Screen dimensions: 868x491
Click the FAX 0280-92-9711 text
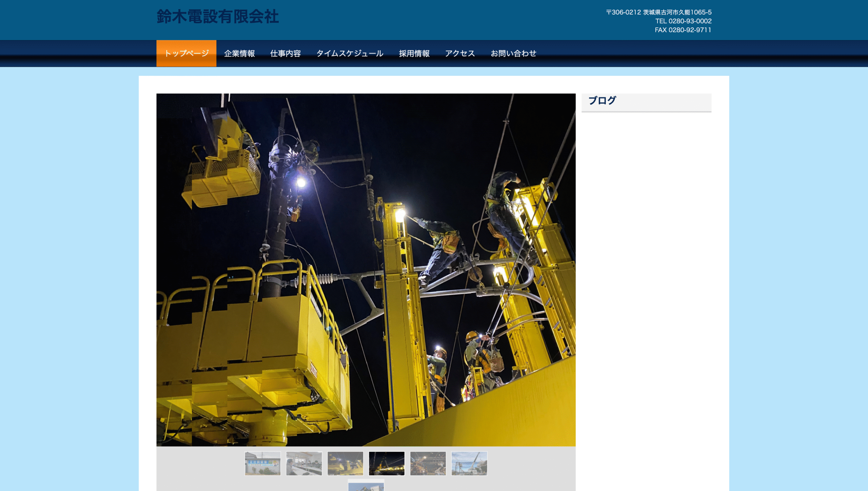tap(683, 30)
